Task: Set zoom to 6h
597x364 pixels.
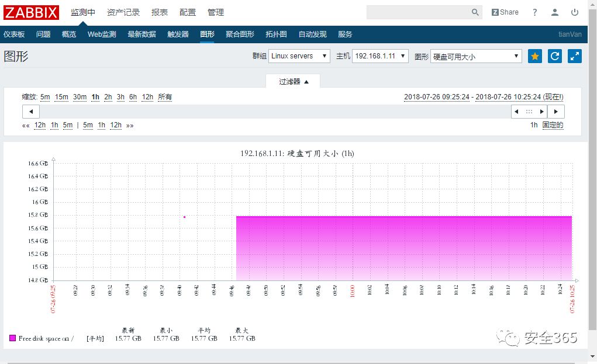Action: pos(133,97)
